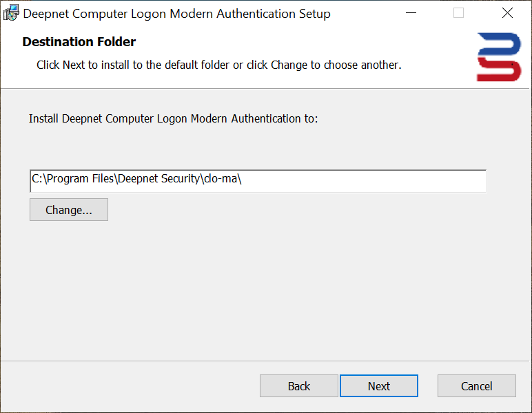
Task: Cancel the installation
Action: (476, 386)
